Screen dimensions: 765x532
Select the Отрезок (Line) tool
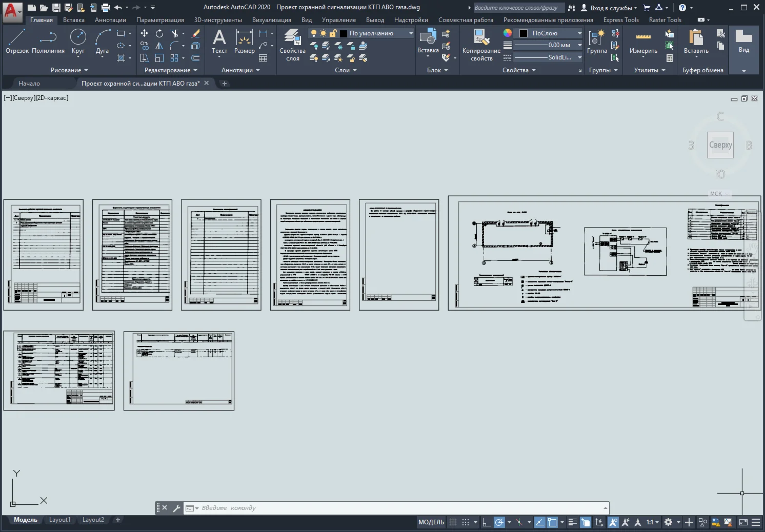(x=17, y=41)
